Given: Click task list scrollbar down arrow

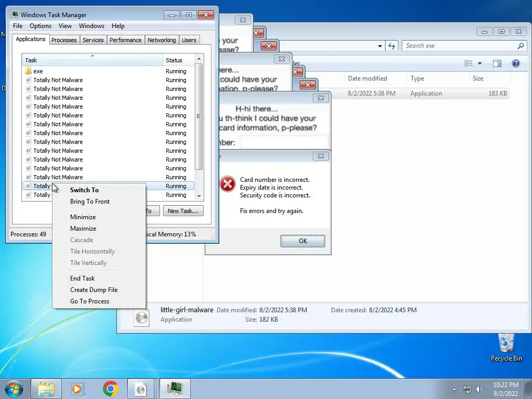Looking at the screenshot, I should click(x=199, y=196).
